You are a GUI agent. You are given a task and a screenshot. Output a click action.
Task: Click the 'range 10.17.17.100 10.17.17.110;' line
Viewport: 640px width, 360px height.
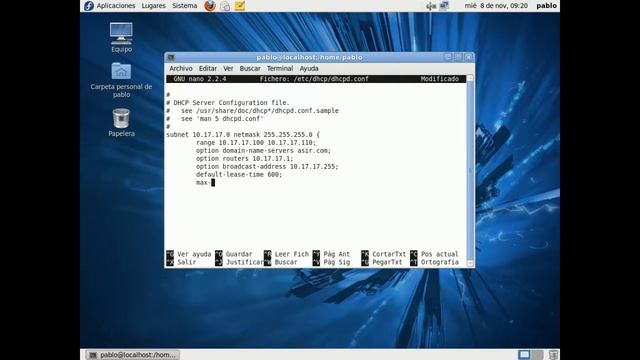(256, 142)
